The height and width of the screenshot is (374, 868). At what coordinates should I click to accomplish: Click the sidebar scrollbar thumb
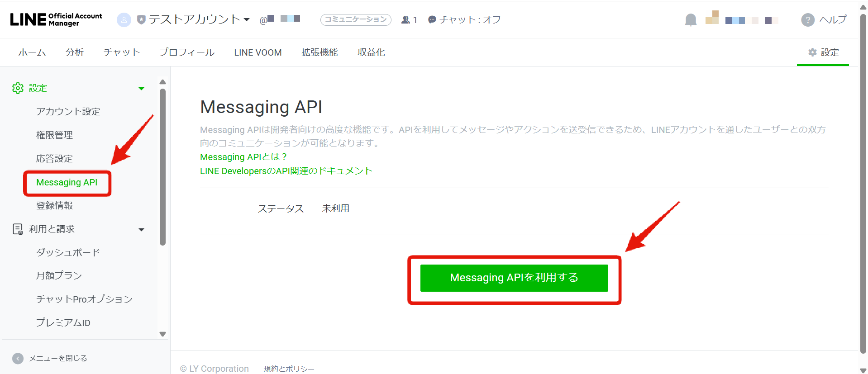coord(163,167)
